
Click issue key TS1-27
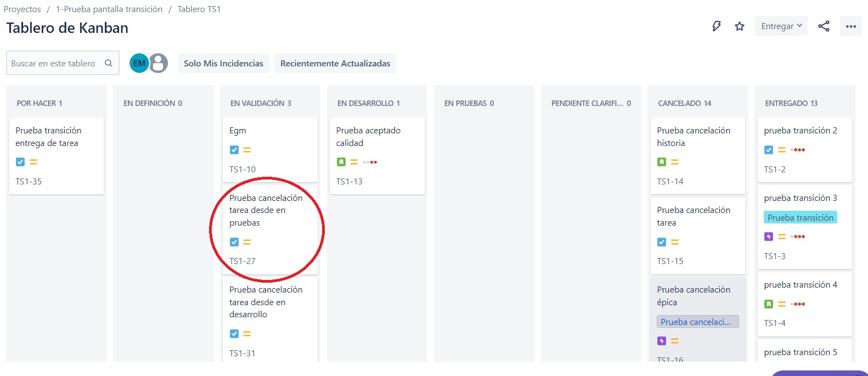[243, 261]
